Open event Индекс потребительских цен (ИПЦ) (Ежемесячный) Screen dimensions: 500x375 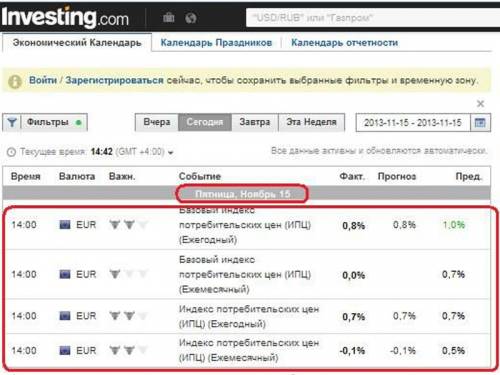249,350
